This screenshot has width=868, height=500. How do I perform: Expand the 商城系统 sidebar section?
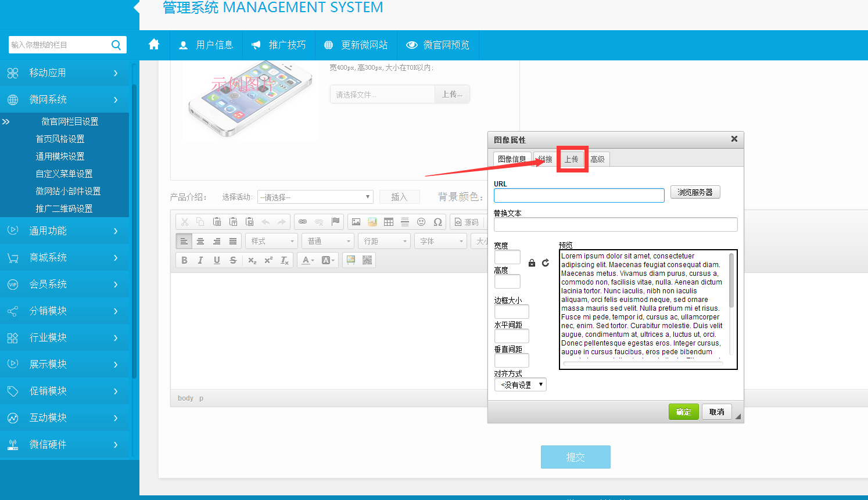tap(64, 257)
